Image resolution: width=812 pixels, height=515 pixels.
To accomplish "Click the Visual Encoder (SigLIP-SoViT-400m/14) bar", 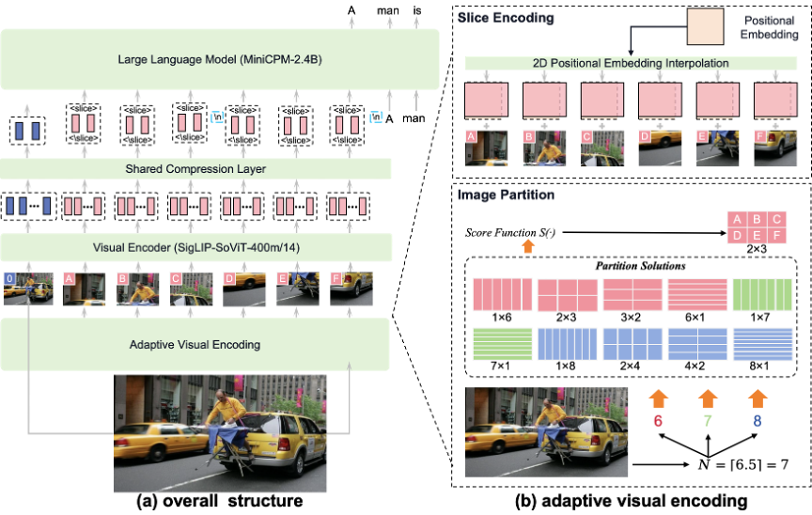I will click(x=195, y=248).
